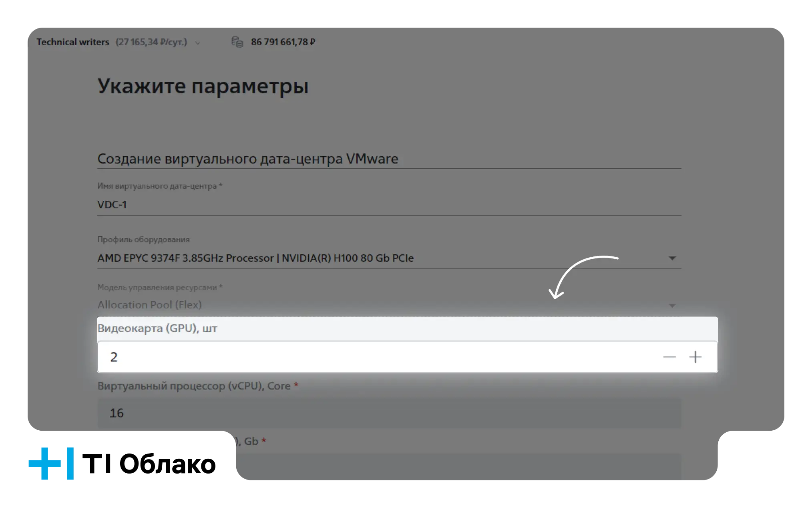Image resolution: width=812 pixels, height=508 pixels.
Task: Click the Виртуальный процессор (vCPU), Core label
Action: point(194,386)
